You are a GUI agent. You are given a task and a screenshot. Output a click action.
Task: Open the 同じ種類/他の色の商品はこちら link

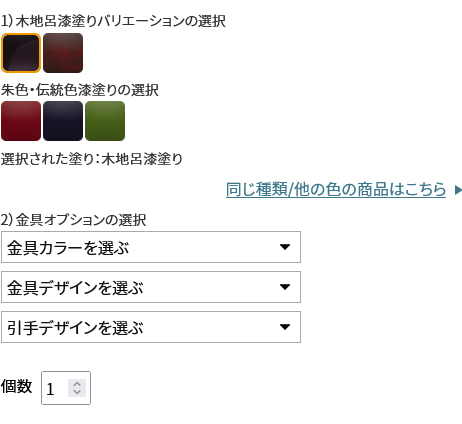pos(336,190)
